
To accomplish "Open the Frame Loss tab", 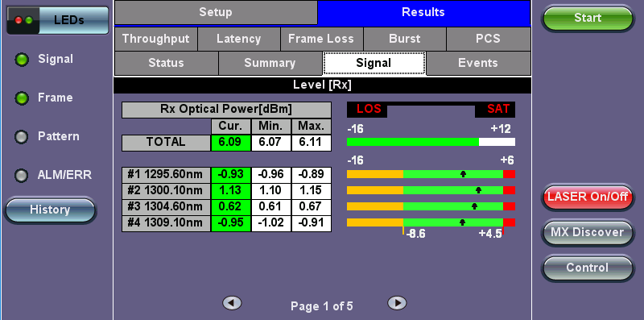I will click(321, 39).
